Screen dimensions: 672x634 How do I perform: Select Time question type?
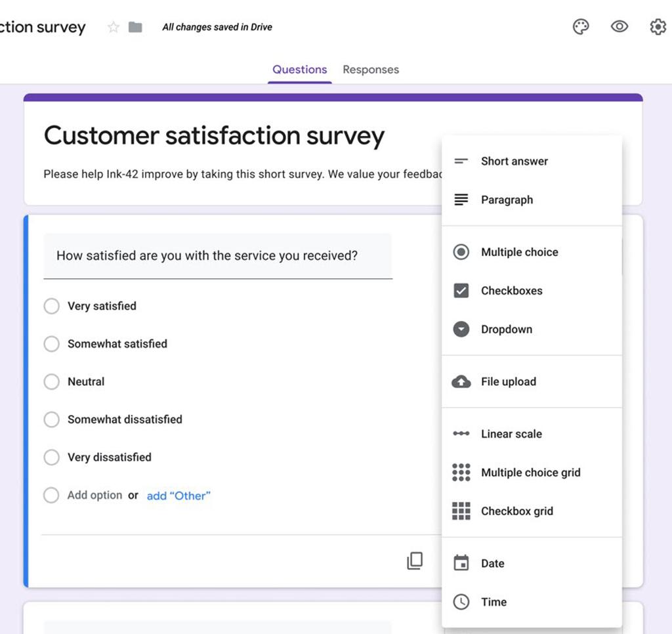pos(532,602)
